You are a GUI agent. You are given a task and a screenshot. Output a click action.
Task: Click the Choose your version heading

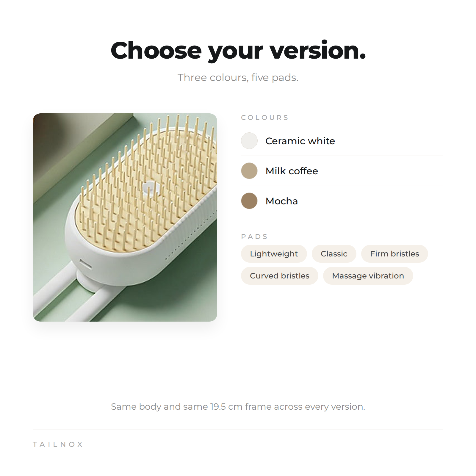tap(238, 51)
